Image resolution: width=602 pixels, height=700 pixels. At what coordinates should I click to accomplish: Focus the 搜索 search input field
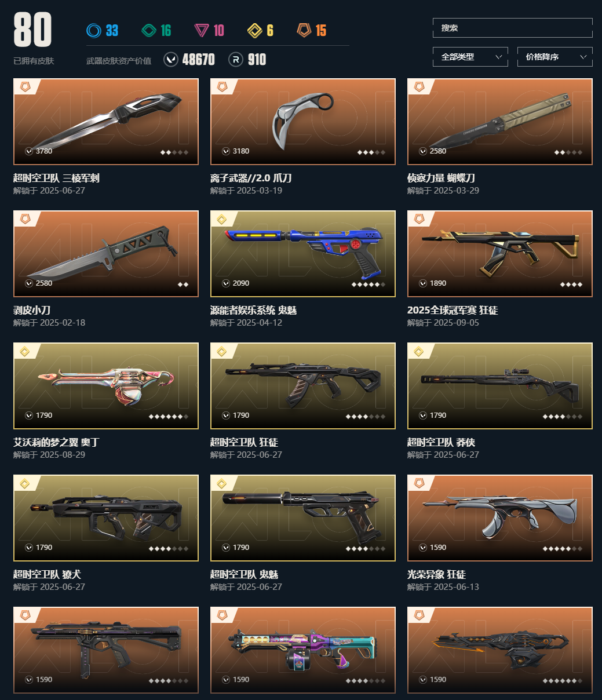[x=513, y=28]
